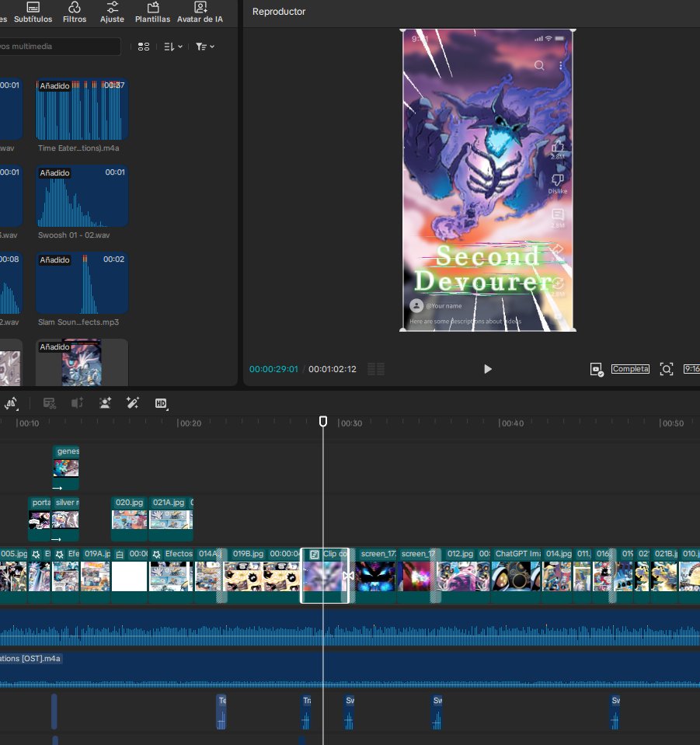
Task: Click the guide lines icon beside the duration
Action: (x=376, y=369)
